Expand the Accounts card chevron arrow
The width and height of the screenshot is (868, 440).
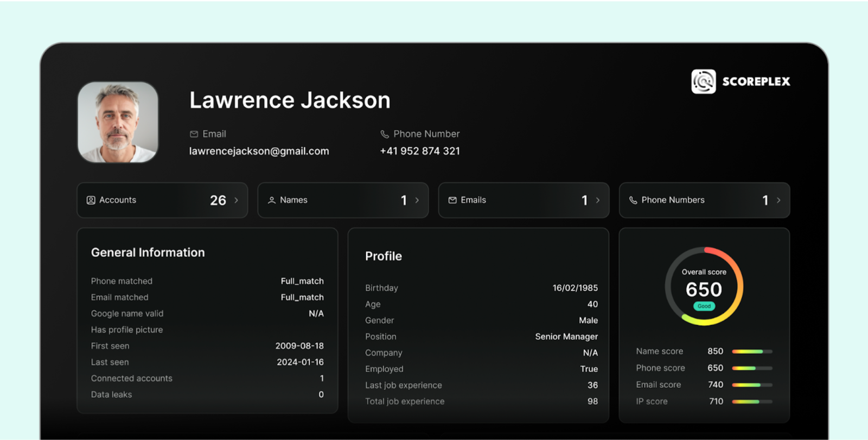236,200
